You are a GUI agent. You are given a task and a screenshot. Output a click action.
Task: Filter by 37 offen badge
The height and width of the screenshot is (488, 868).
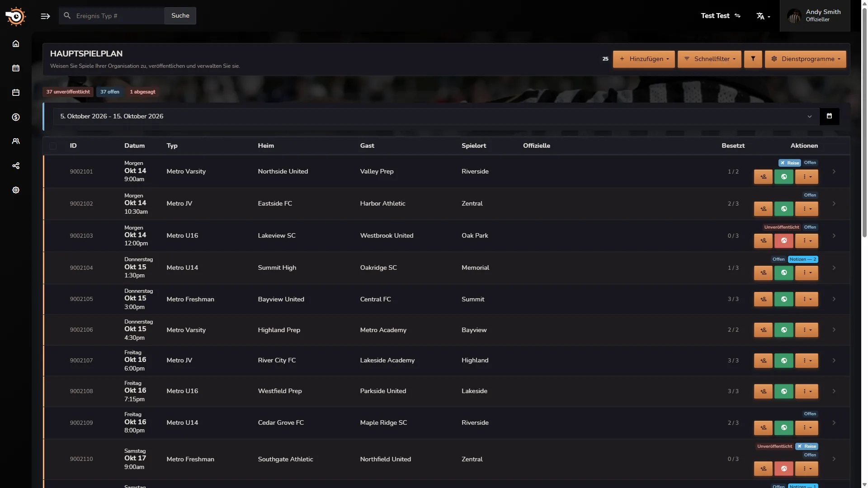pyautogui.click(x=110, y=92)
